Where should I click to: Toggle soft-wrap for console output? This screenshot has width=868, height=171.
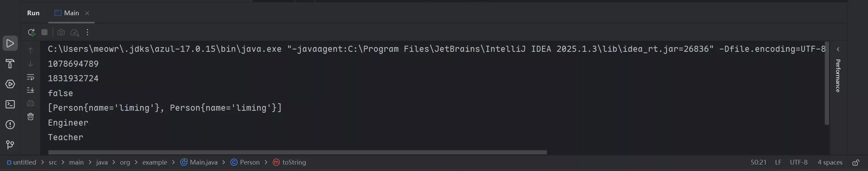(31, 77)
